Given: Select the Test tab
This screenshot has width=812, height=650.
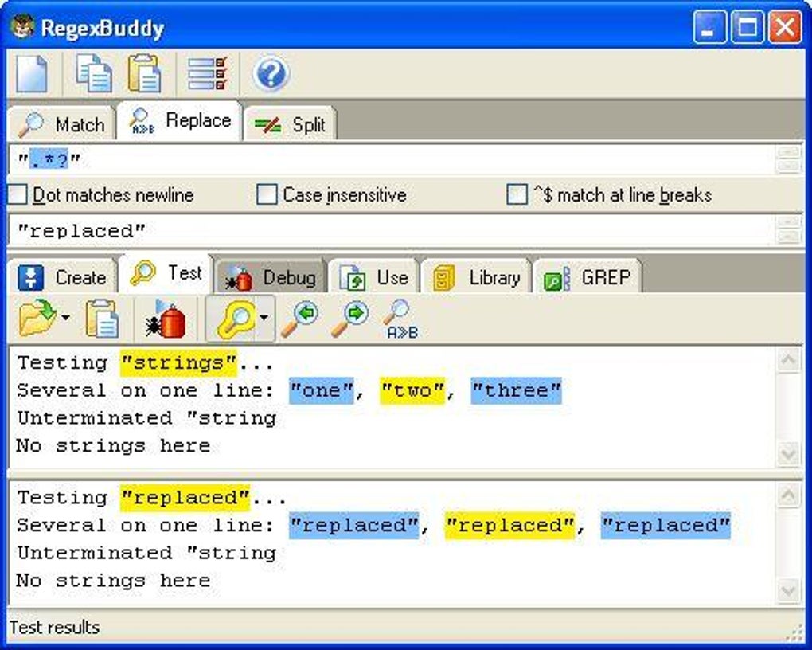Looking at the screenshot, I should 166,273.
